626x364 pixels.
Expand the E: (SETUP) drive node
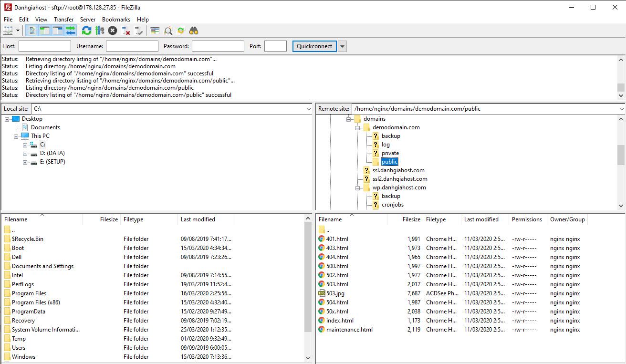pos(25,162)
